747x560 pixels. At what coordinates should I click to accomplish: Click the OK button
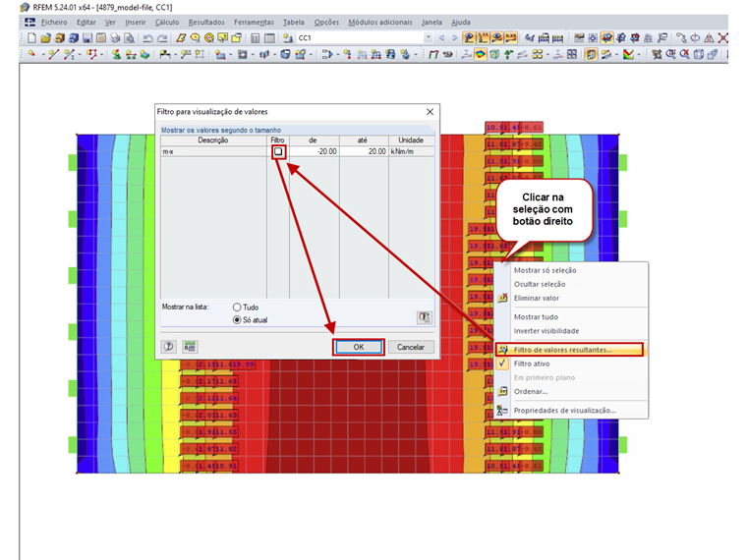358,347
